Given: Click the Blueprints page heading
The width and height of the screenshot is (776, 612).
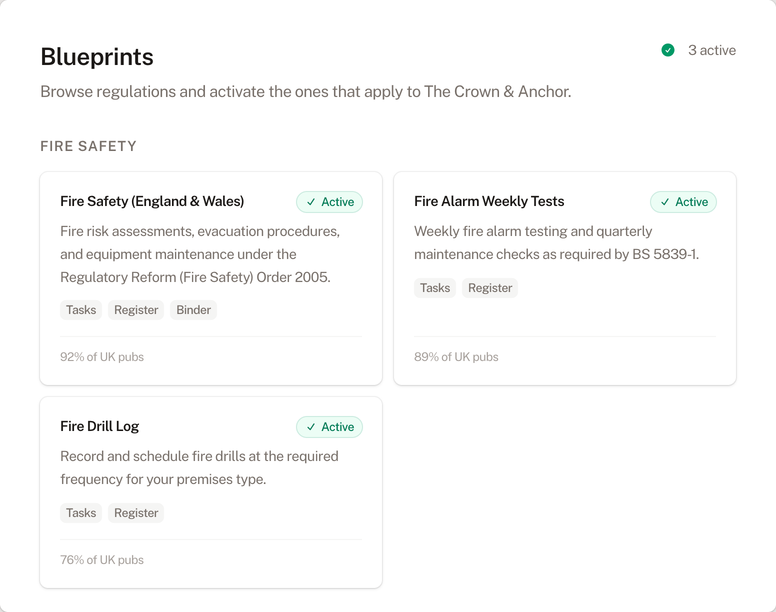Looking at the screenshot, I should click(x=97, y=57).
